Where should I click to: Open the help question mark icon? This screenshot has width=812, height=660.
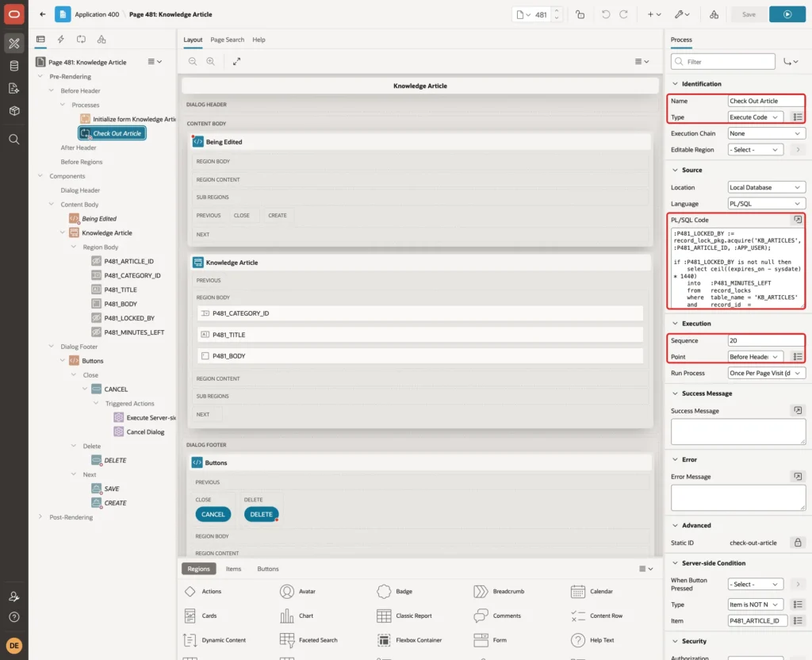pos(14,617)
